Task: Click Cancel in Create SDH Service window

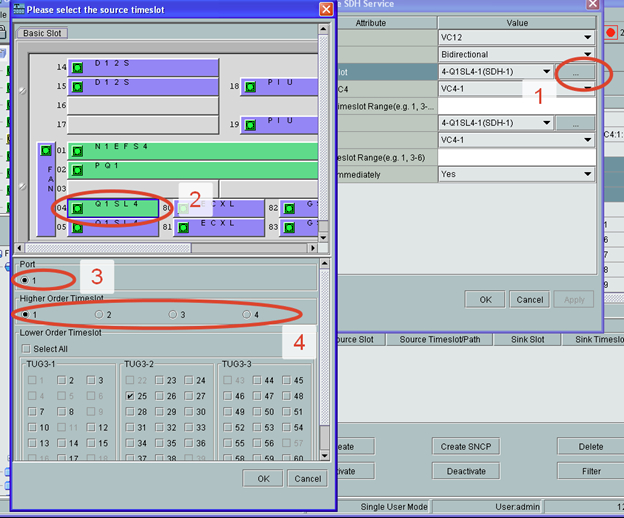Action: [530, 300]
